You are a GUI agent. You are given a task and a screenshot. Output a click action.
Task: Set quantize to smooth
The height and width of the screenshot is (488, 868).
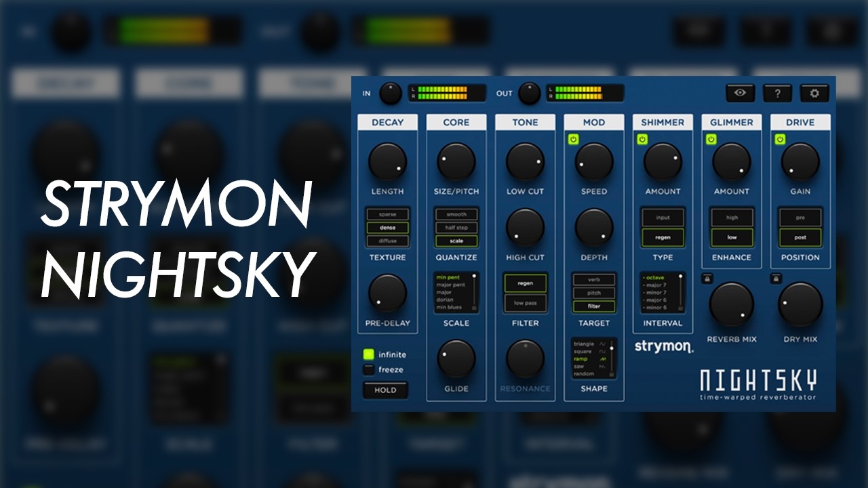click(456, 214)
